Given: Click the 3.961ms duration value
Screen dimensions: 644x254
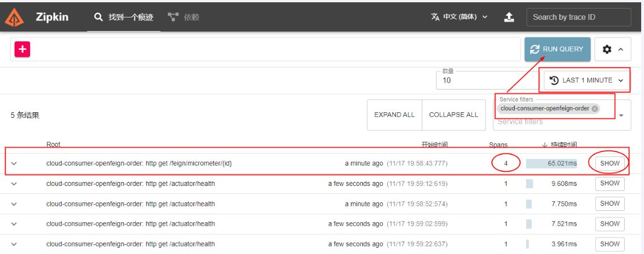Looking at the screenshot, I should (x=564, y=244).
